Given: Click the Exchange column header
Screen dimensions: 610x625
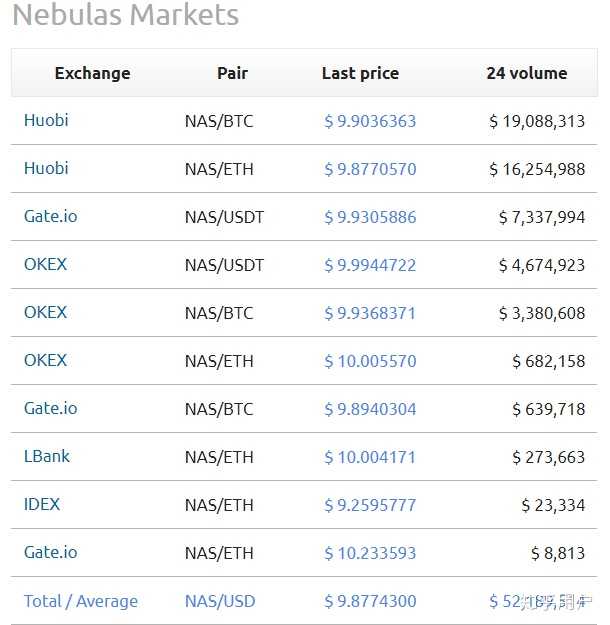Looking at the screenshot, I should 92,73.
